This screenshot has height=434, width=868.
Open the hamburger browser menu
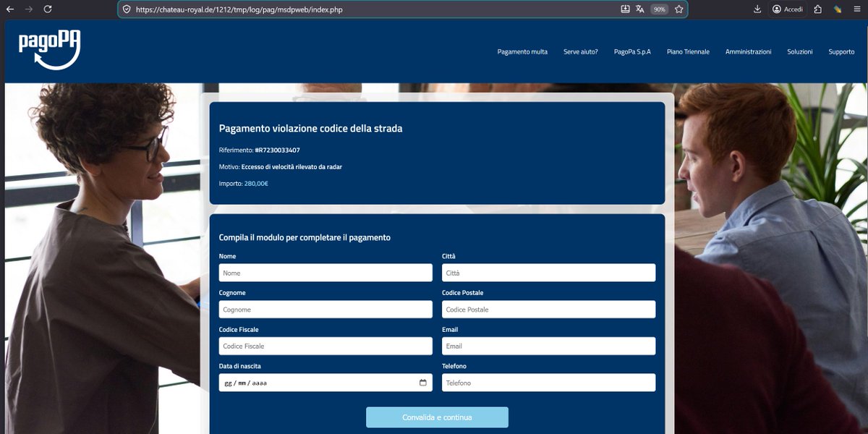coord(855,9)
